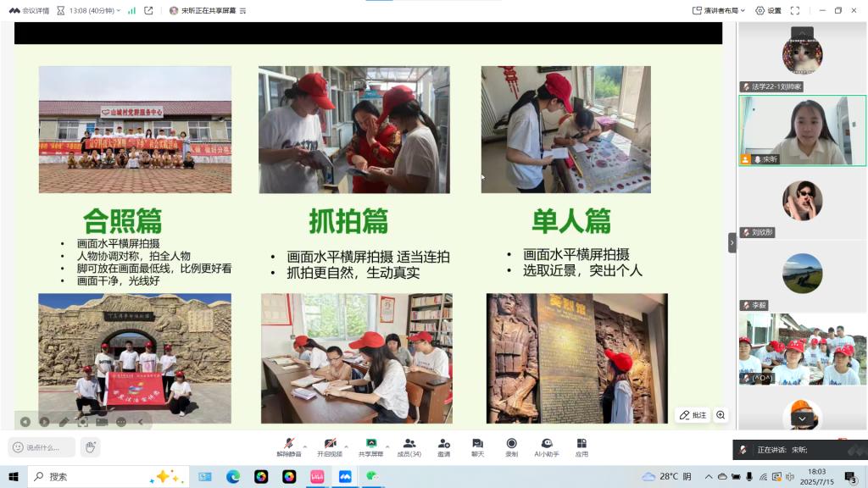Launch the AI小助手 assistant

(x=547, y=446)
